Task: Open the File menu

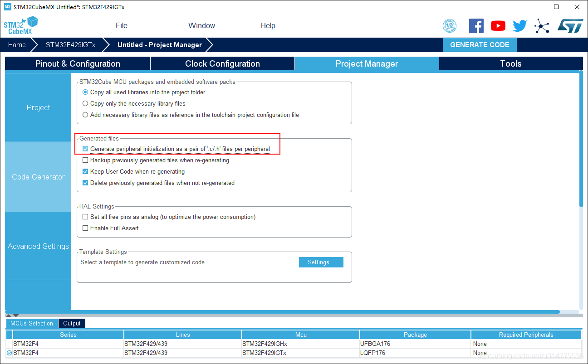Action: pyautogui.click(x=122, y=25)
